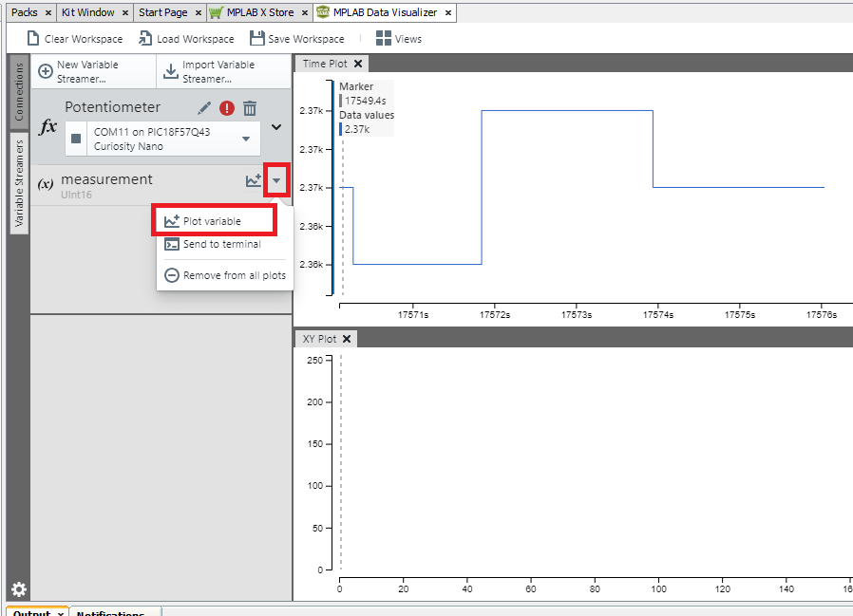853x616 pixels.
Task: Close the MPLAB Data Visualizer tab
Action: [448, 12]
